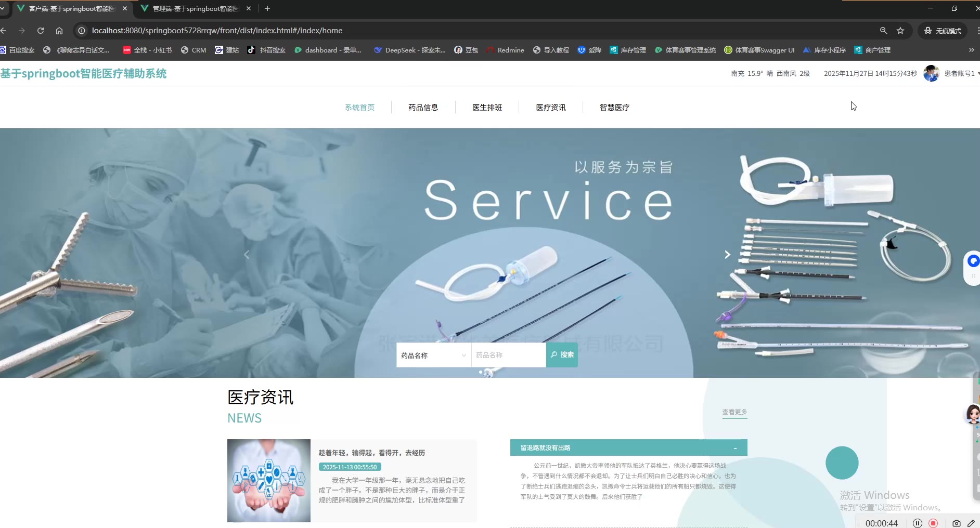Close the 管理端 browser tab
Screen dimensions: 980x528
(x=249, y=8)
